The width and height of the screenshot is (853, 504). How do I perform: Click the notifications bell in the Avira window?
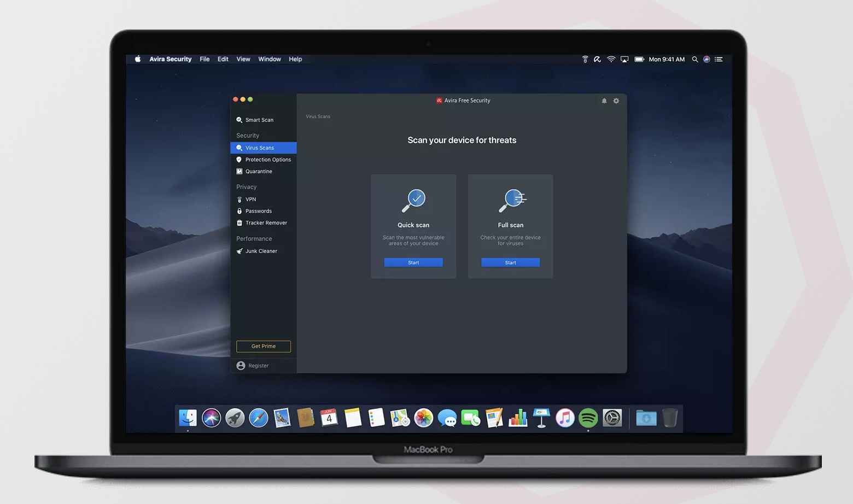pyautogui.click(x=604, y=101)
